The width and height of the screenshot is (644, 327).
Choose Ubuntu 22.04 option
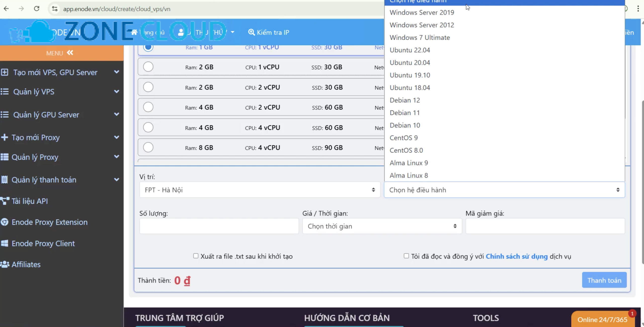click(x=504, y=50)
